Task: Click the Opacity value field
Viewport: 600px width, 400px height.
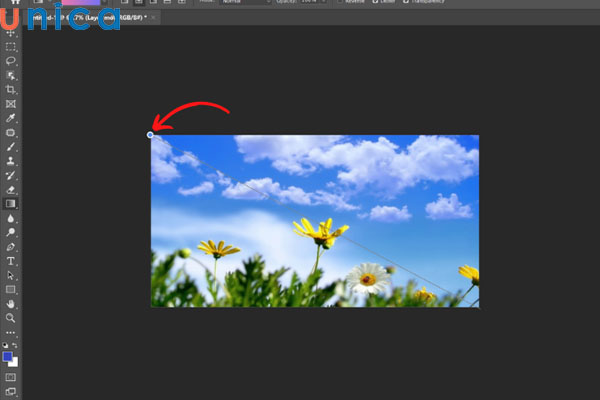Action: pyautogui.click(x=310, y=2)
